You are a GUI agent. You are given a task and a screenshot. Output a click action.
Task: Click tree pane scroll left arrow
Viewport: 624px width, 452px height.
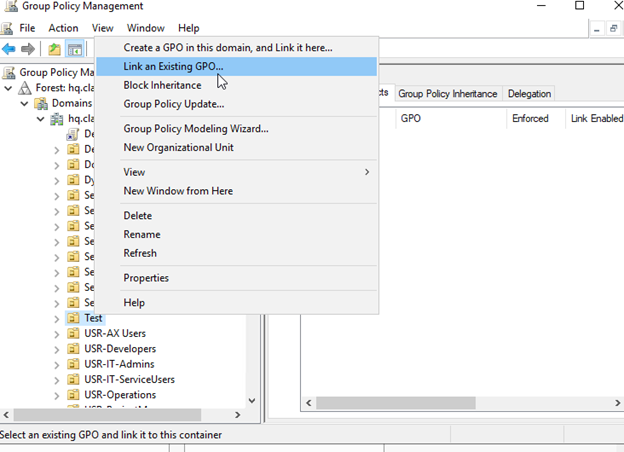6,415
